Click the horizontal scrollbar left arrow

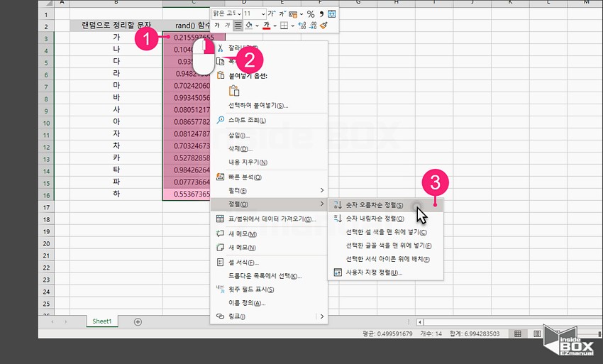coord(420,322)
